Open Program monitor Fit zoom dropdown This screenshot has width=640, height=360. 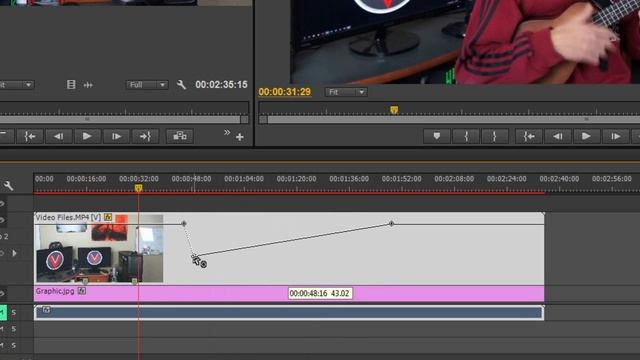tap(346, 92)
